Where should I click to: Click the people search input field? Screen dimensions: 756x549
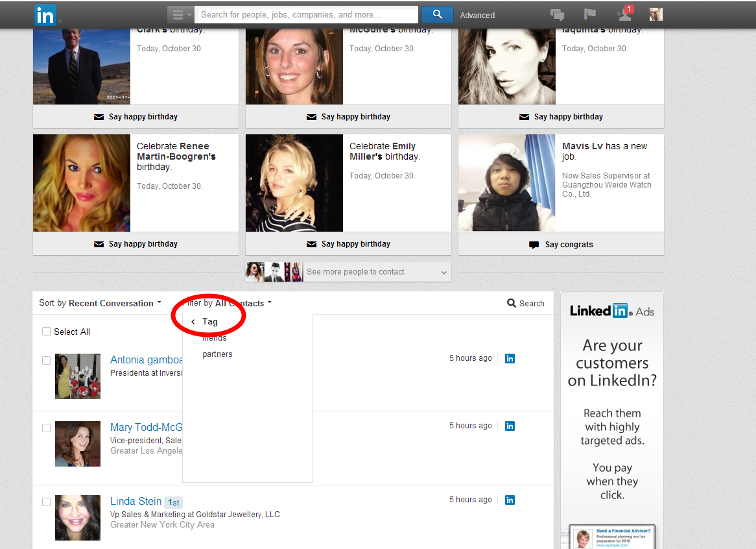pyautogui.click(x=306, y=14)
